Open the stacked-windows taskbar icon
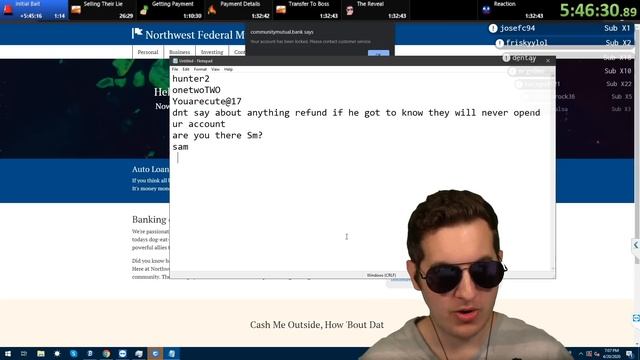Screen dimensions: 640x360 tap(139, 353)
